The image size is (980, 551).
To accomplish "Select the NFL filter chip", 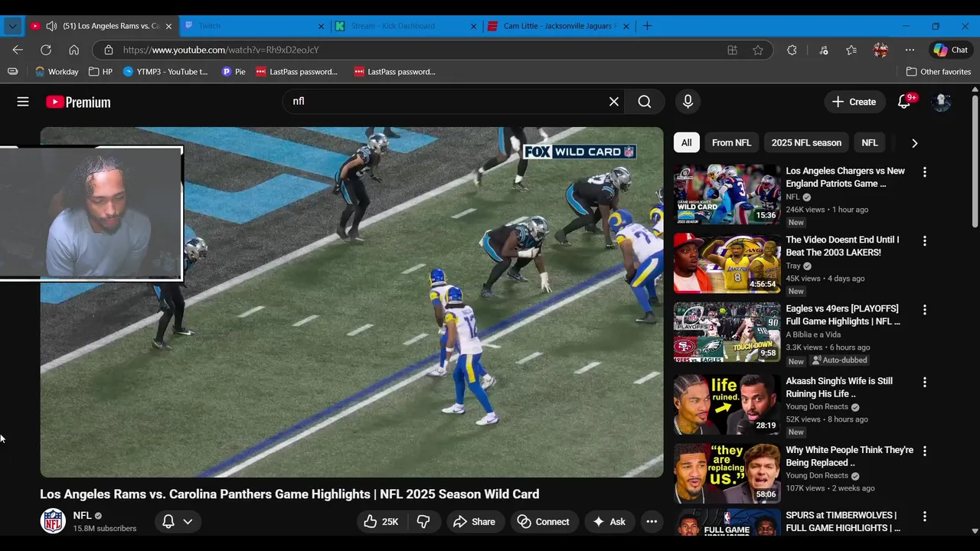I will coord(870,143).
